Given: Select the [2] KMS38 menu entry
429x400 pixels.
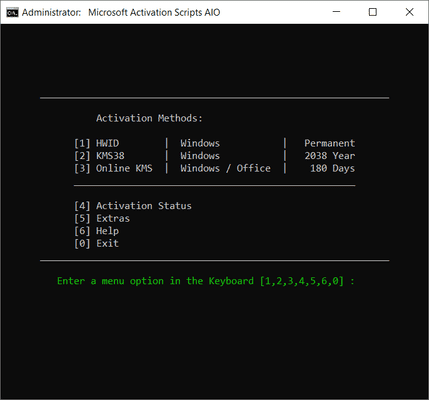Looking at the screenshot, I should click(x=99, y=156).
